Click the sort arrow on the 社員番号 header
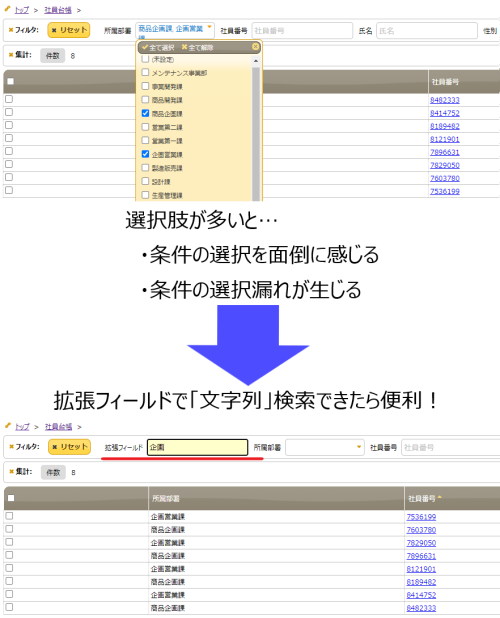The image size is (500, 618). point(440,497)
